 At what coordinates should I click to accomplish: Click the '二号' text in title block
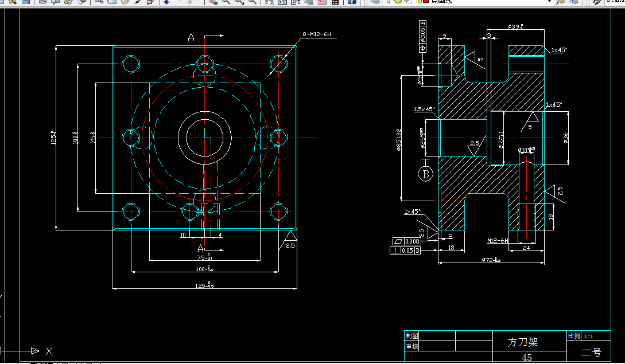pos(591,352)
